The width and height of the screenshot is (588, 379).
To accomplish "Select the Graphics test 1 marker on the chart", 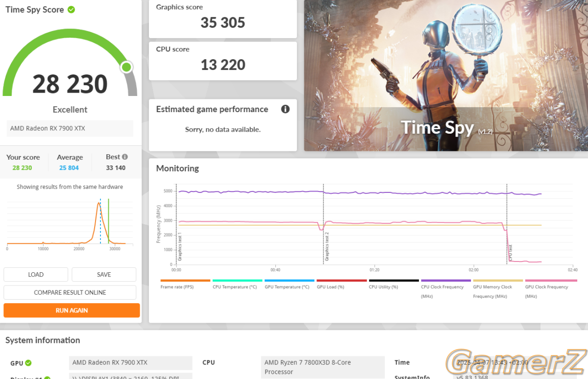I will pos(180,246).
